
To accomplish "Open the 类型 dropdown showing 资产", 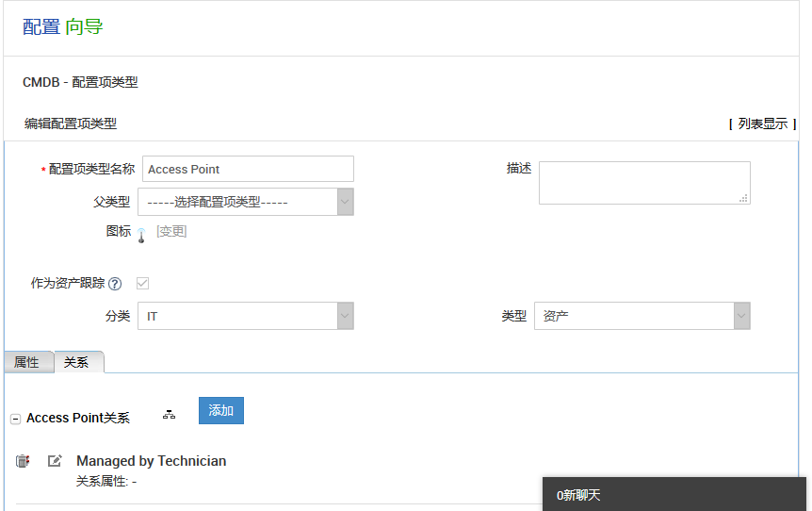I will pyautogui.click(x=641, y=317).
